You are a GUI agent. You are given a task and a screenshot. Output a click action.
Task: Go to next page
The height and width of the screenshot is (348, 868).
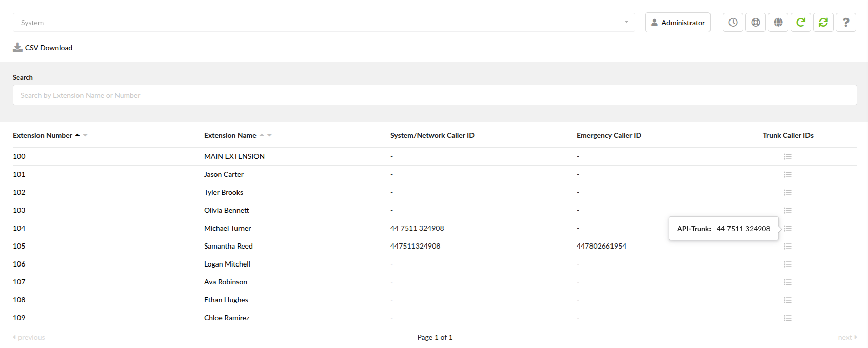pos(847,337)
